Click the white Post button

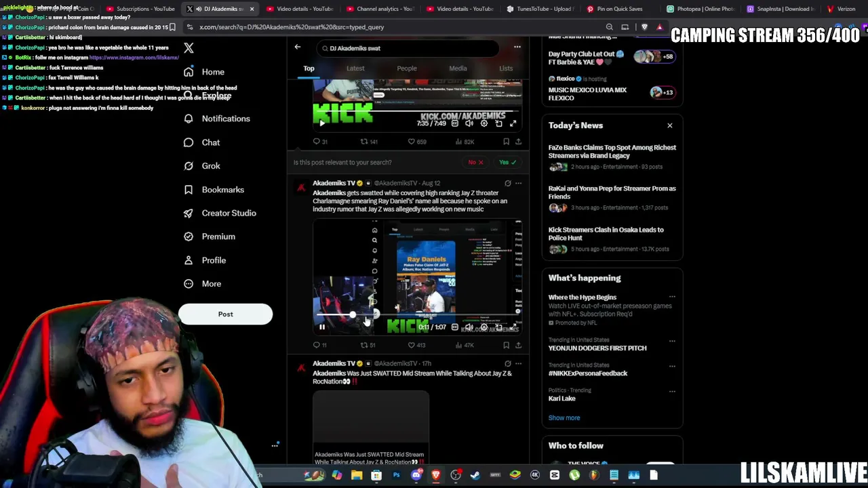(x=225, y=314)
